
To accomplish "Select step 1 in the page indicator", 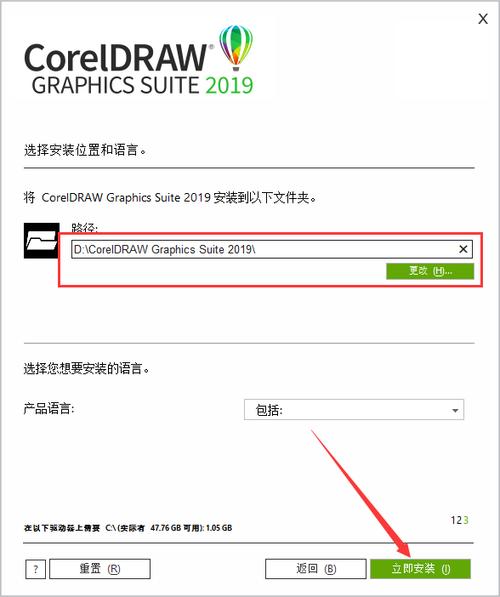I will [x=453, y=520].
